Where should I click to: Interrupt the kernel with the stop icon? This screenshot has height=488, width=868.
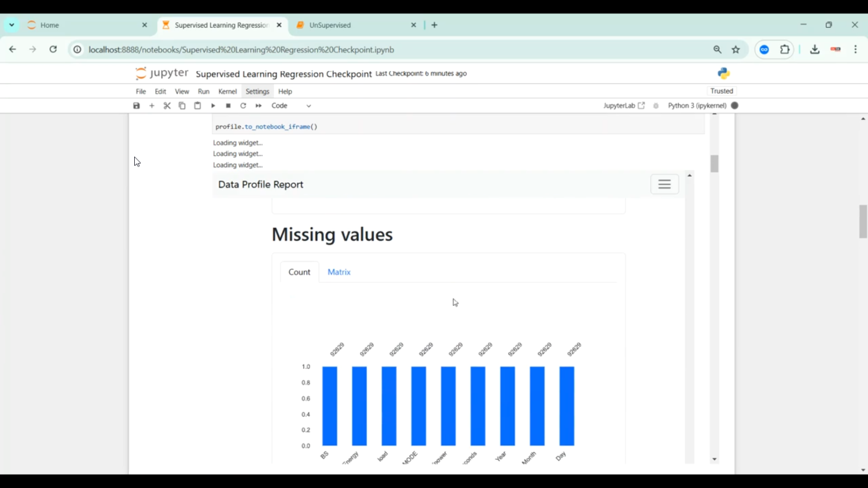coord(228,106)
